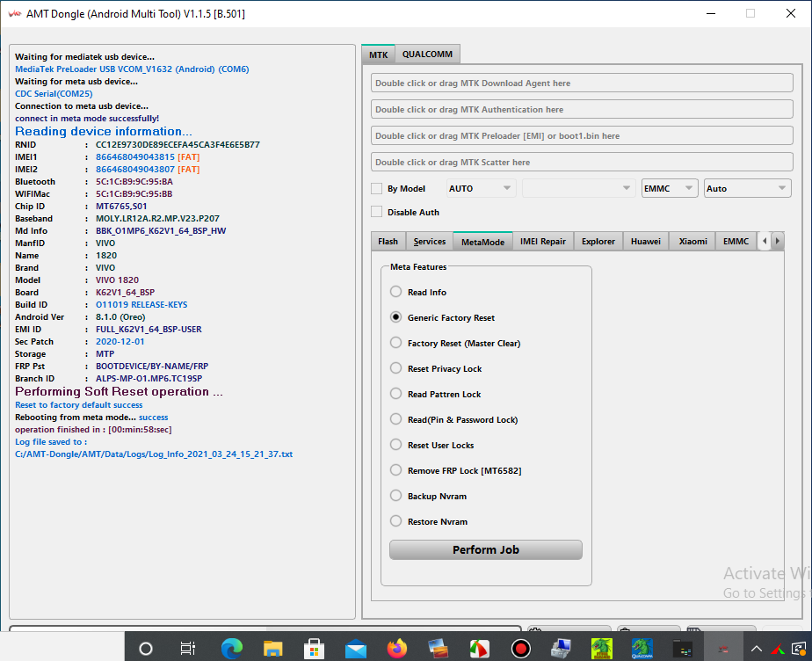
Task: Launch Firefox from the taskbar
Action: coord(397,648)
